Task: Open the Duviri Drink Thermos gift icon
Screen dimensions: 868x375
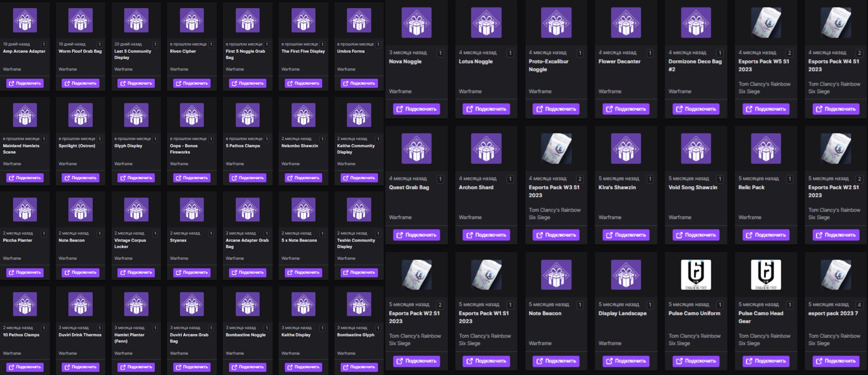Action: [x=80, y=304]
